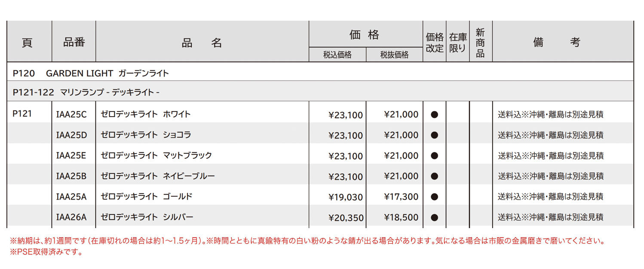Click the price revision dot for IAA25C
This screenshot has width=644, height=269.
(434, 114)
